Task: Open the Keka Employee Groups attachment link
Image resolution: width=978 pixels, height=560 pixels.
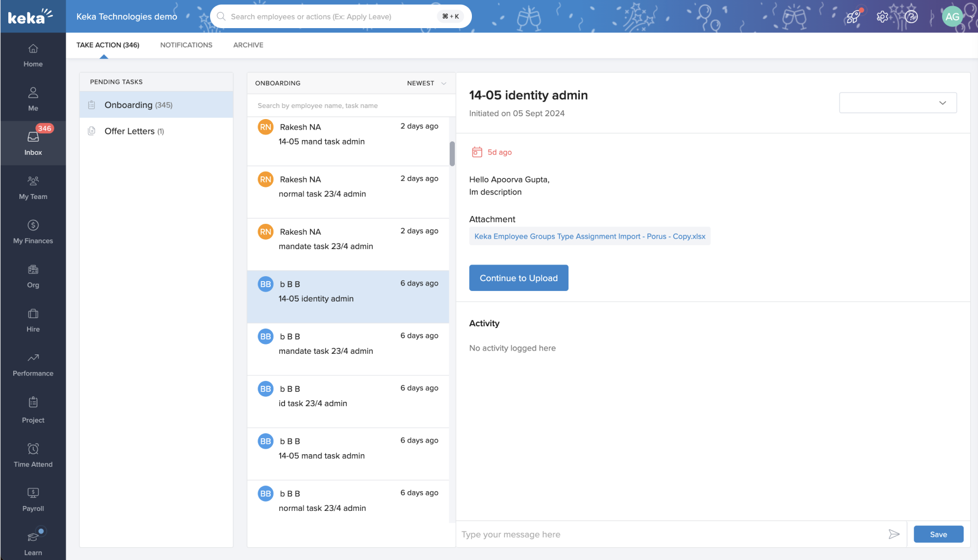Action: click(x=589, y=236)
